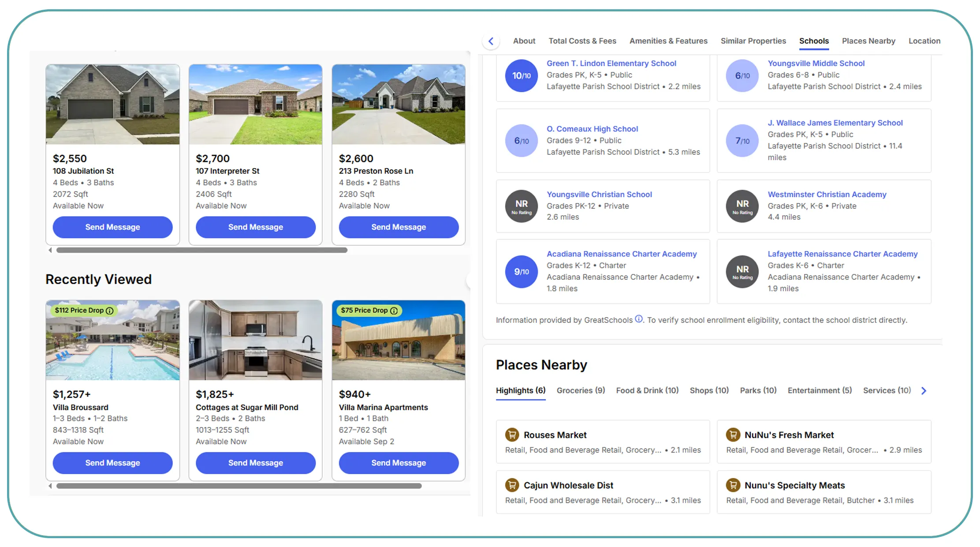This screenshot has height=547, width=980.
Task: Open the Villa Marina Apartments photo
Action: click(x=399, y=340)
